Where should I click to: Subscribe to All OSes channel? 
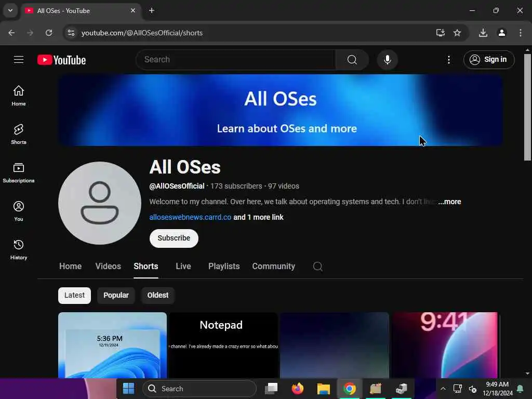point(174,238)
